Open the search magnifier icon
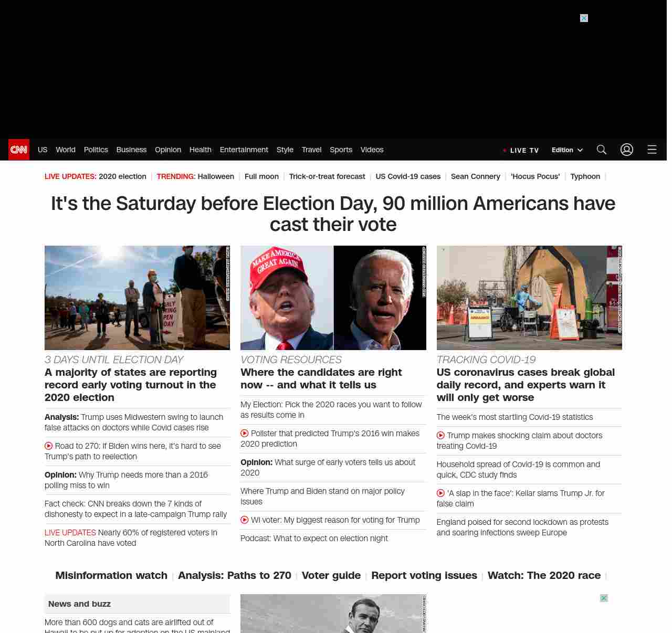Screen dimensions: 672x633 tap(601, 150)
